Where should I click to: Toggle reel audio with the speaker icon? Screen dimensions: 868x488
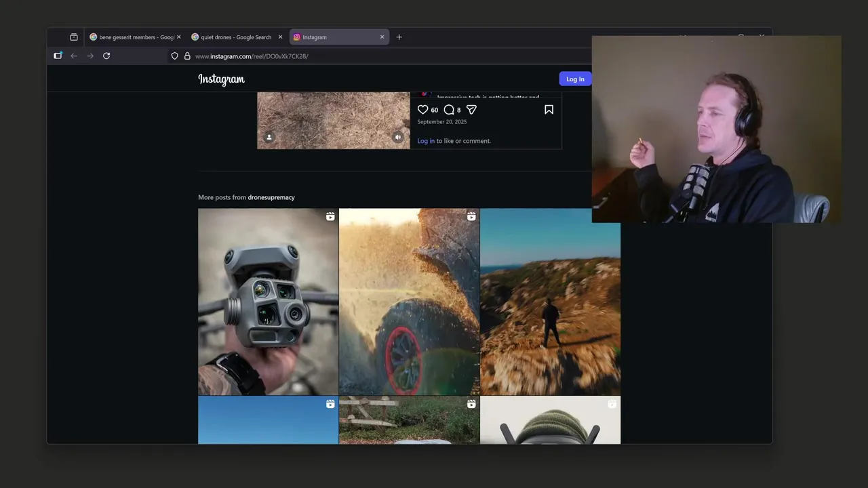pos(398,138)
